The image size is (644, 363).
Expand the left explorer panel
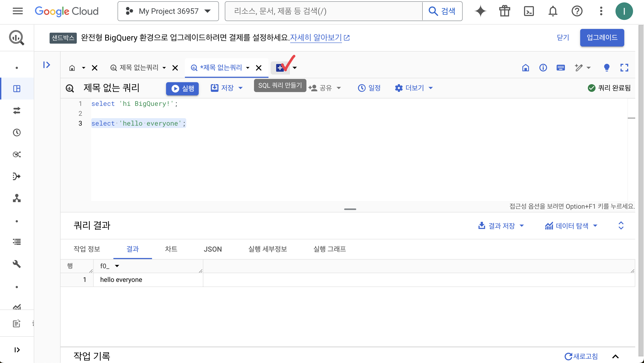pos(47,65)
